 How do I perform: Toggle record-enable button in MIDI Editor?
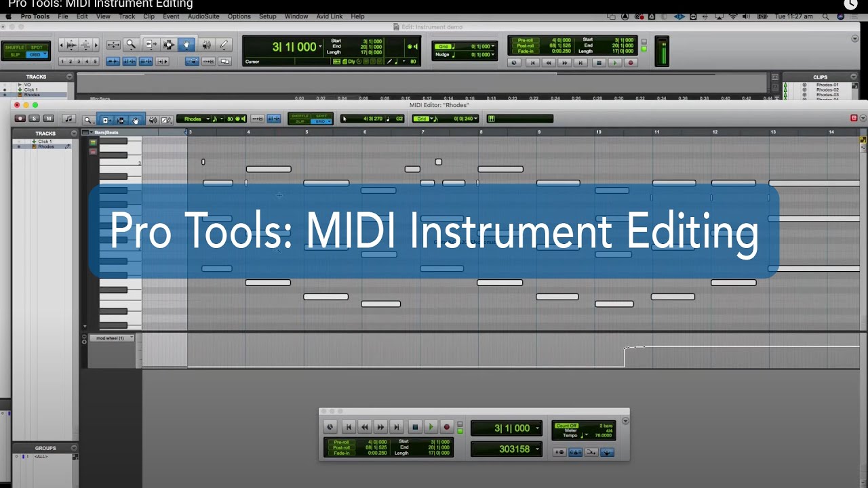[x=20, y=119]
